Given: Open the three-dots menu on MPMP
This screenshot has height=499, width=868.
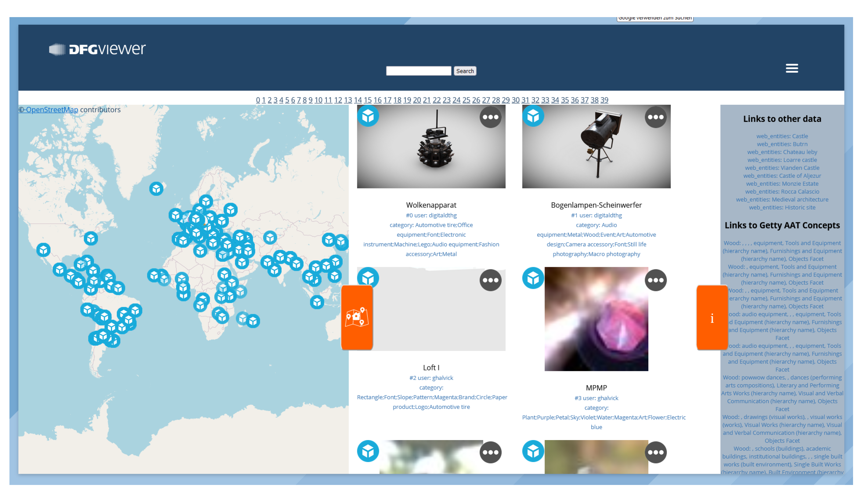Looking at the screenshot, I should point(655,280).
